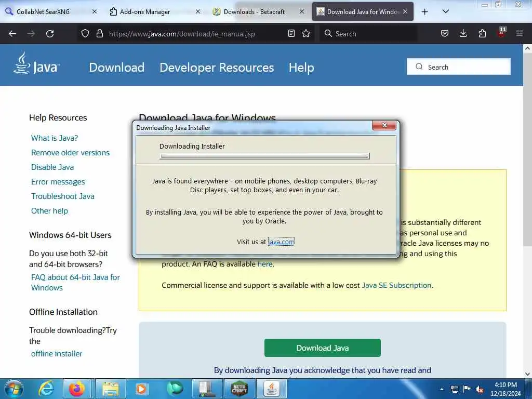Click the Downloading Installer progress bar
The height and width of the screenshot is (399, 532).
(264, 156)
